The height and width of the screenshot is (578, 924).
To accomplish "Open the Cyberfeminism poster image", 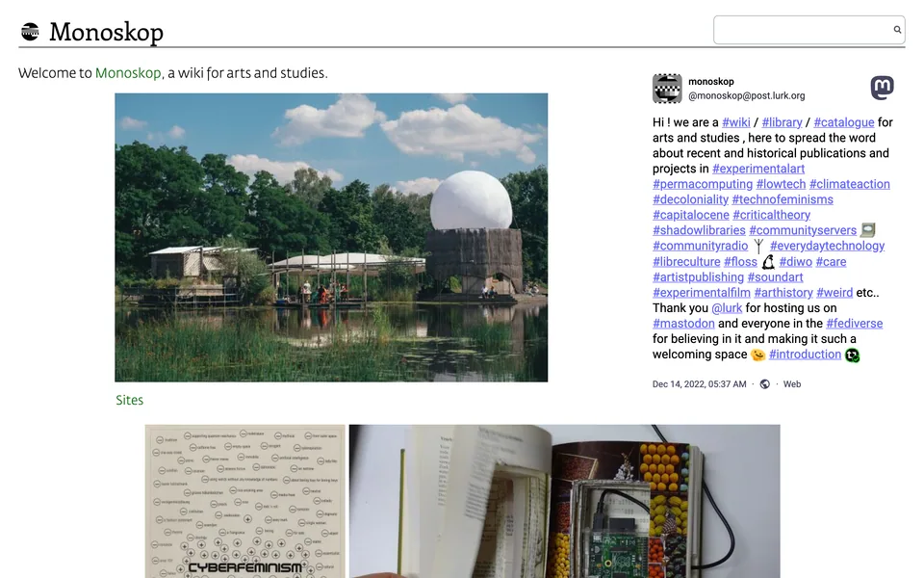I will 245,501.
